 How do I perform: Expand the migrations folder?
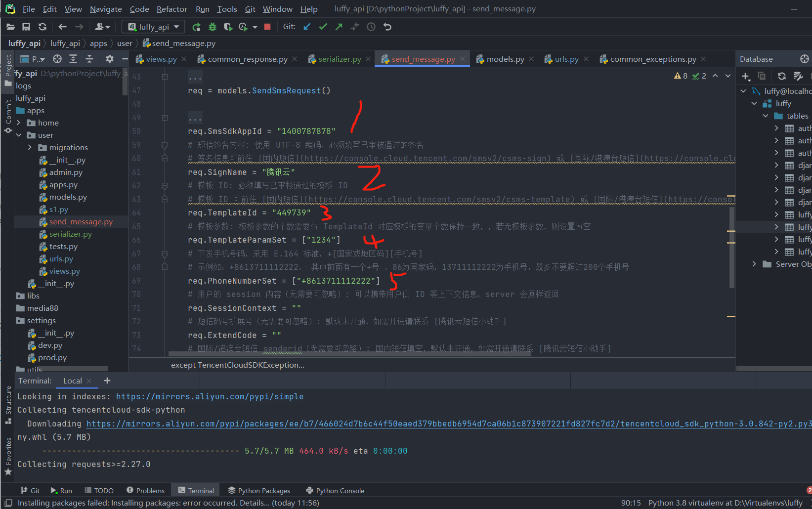30,147
